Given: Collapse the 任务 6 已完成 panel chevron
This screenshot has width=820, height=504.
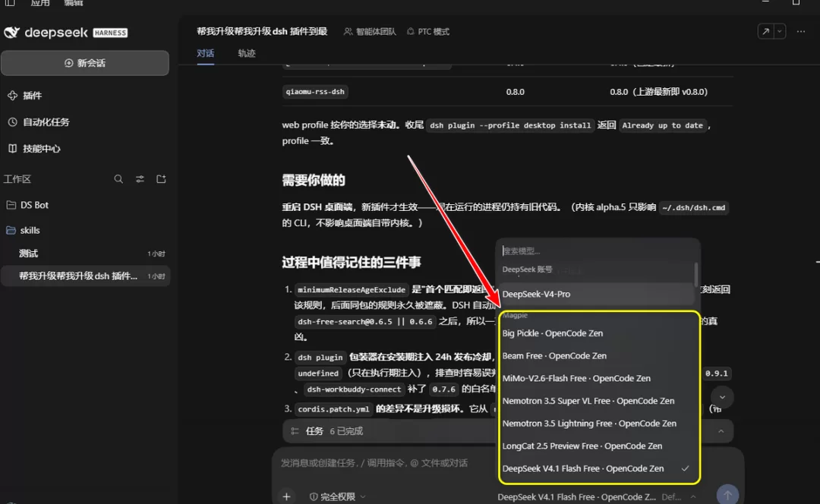Looking at the screenshot, I should click(x=721, y=431).
